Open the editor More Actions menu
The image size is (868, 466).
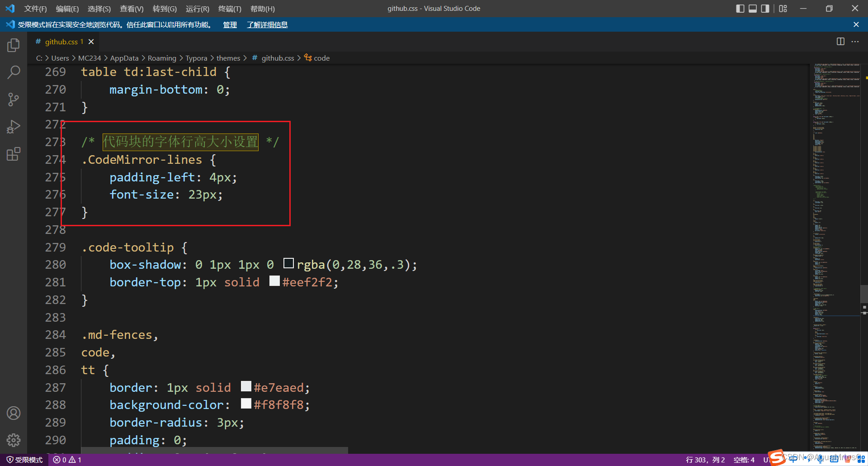pyautogui.click(x=855, y=42)
